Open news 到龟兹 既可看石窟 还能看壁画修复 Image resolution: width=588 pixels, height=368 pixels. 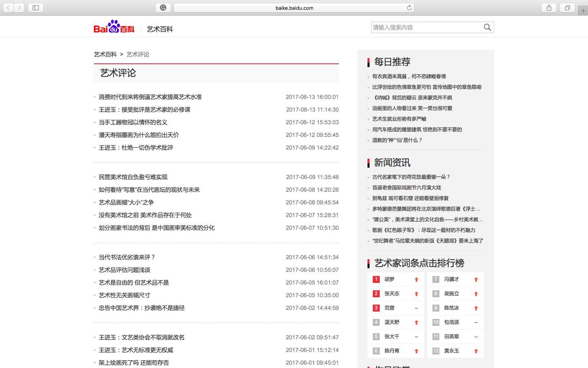(x=410, y=198)
